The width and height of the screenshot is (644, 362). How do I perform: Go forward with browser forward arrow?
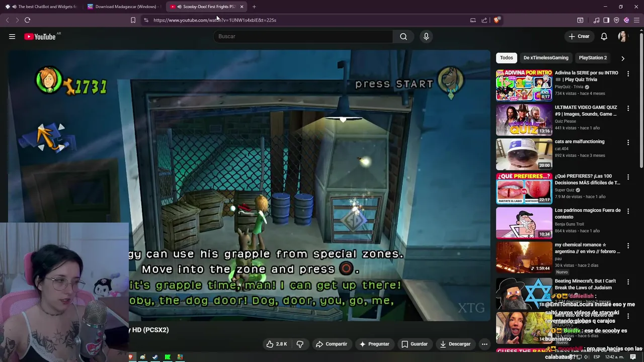pos(17,20)
